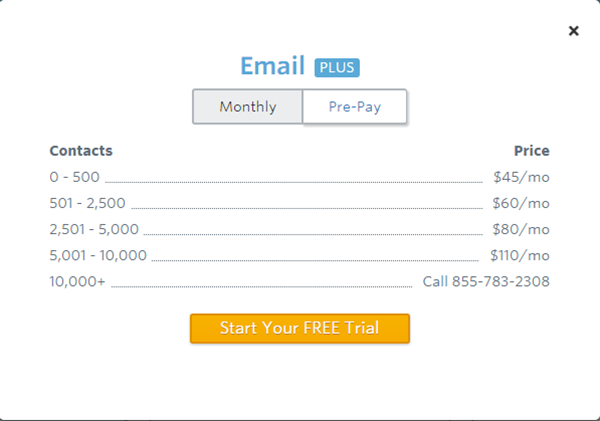Switch to Monthly pricing tab

tap(248, 107)
